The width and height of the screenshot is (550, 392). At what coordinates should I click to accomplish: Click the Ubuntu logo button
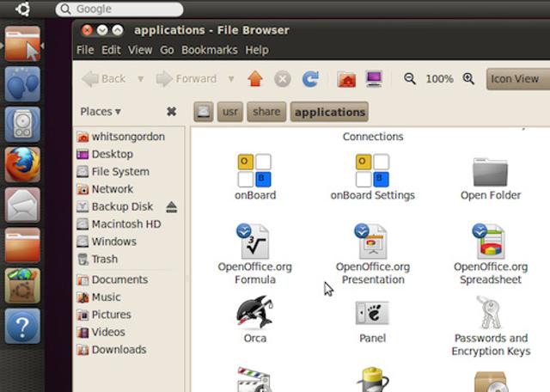(x=23, y=9)
